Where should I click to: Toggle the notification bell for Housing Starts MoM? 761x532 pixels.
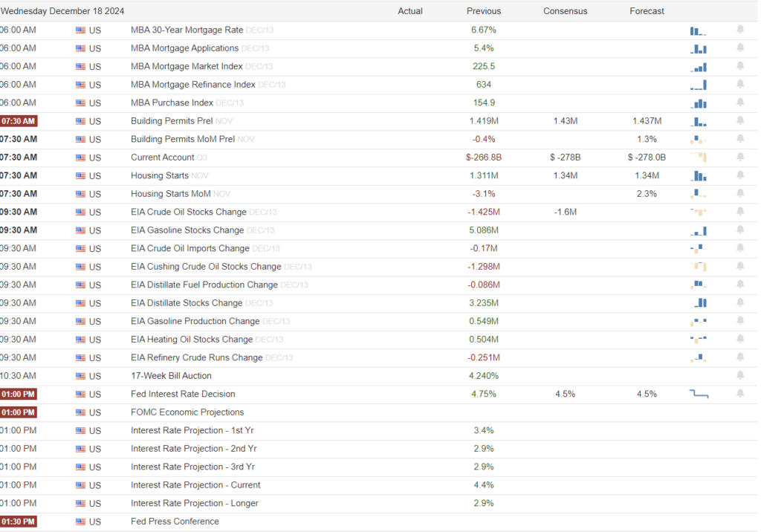pos(739,194)
